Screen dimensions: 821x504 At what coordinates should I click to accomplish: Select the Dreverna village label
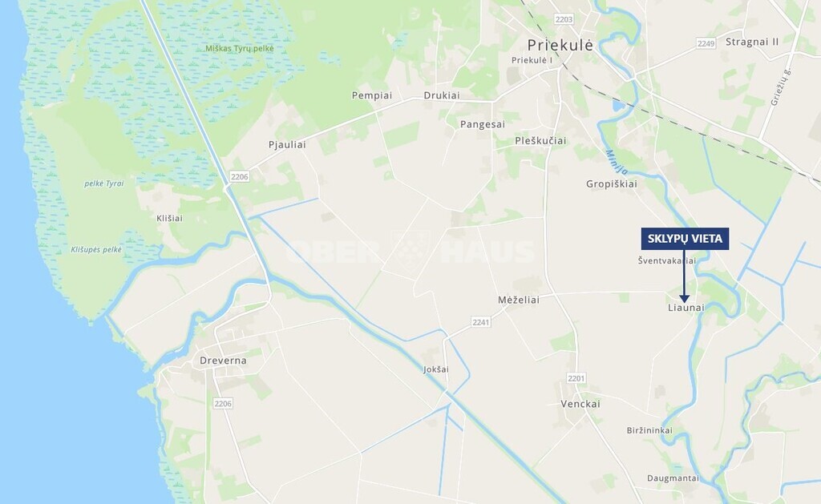pyautogui.click(x=223, y=361)
